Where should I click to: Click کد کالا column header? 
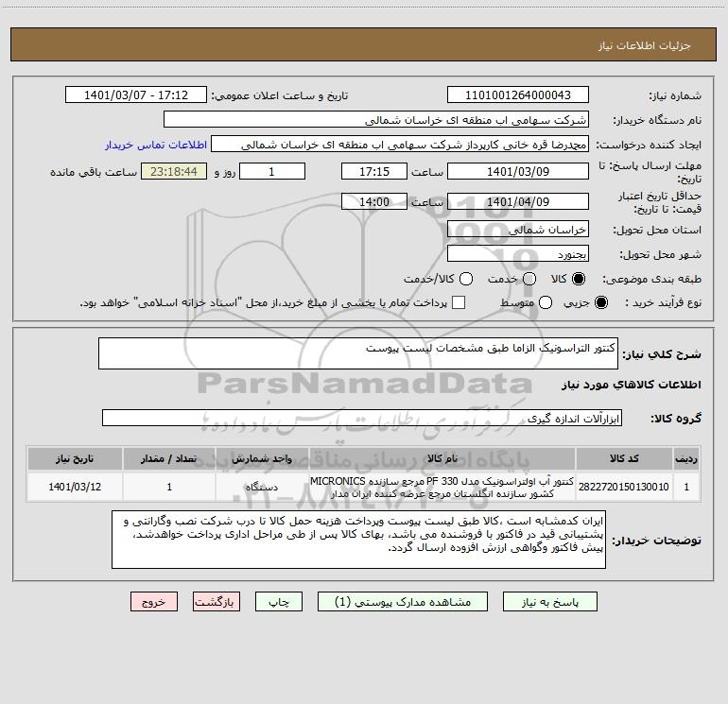pos(624,459)
